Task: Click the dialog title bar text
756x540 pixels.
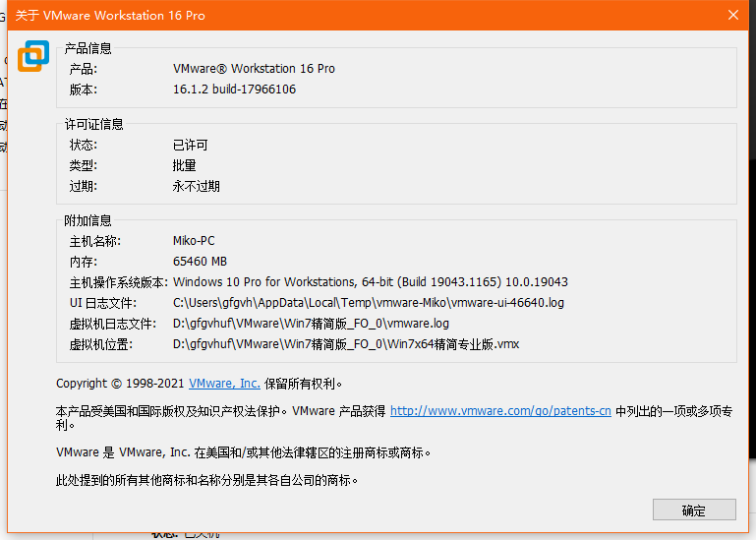Action: click(110, 15)
